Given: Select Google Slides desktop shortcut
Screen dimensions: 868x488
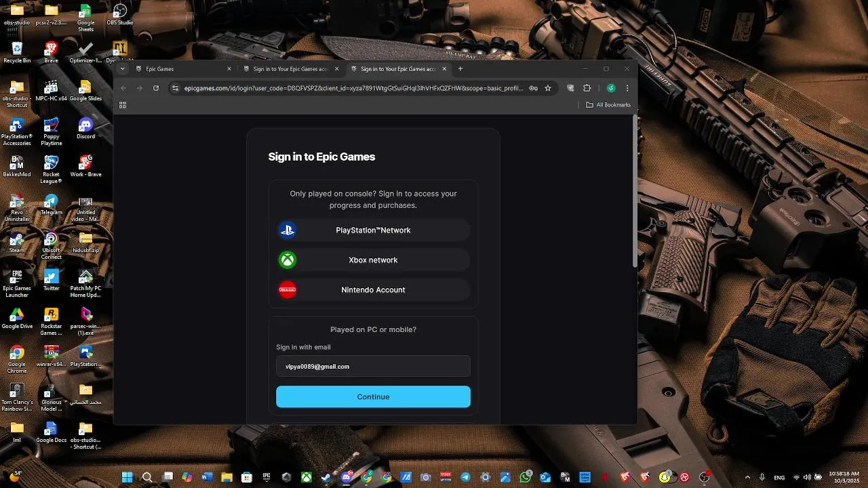Looking at the screenshot, I should [x=85, y=90].
